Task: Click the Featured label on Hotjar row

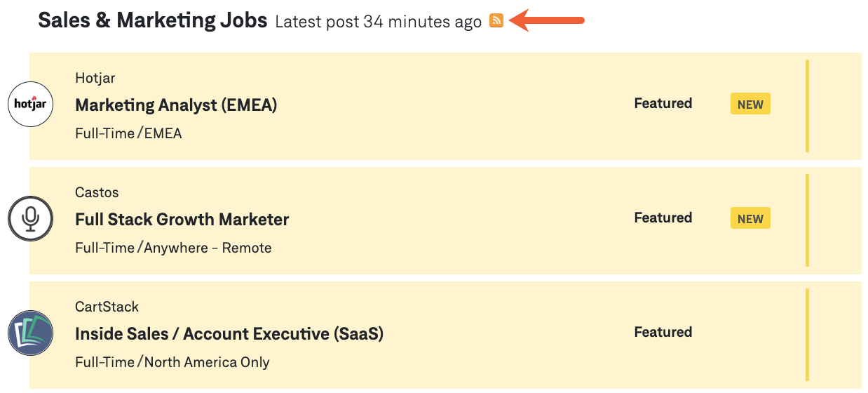Action: (663, 103)
